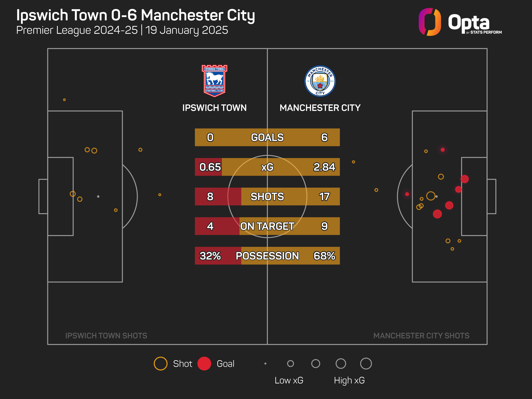Screen dimensions: 532x399
Task: Click the Opta bracket logo icon
Action: (x=430, y=22)
